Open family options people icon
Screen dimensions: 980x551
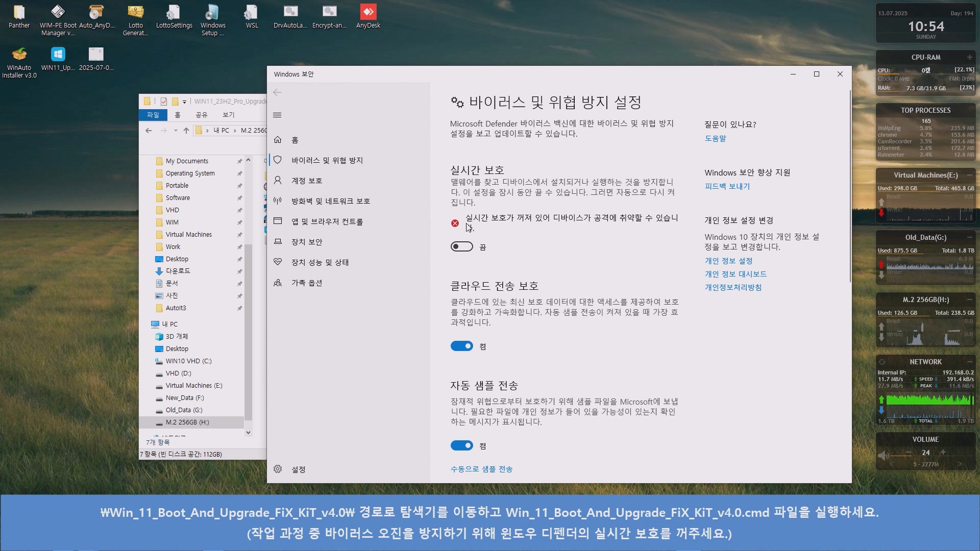pos(278,283)
